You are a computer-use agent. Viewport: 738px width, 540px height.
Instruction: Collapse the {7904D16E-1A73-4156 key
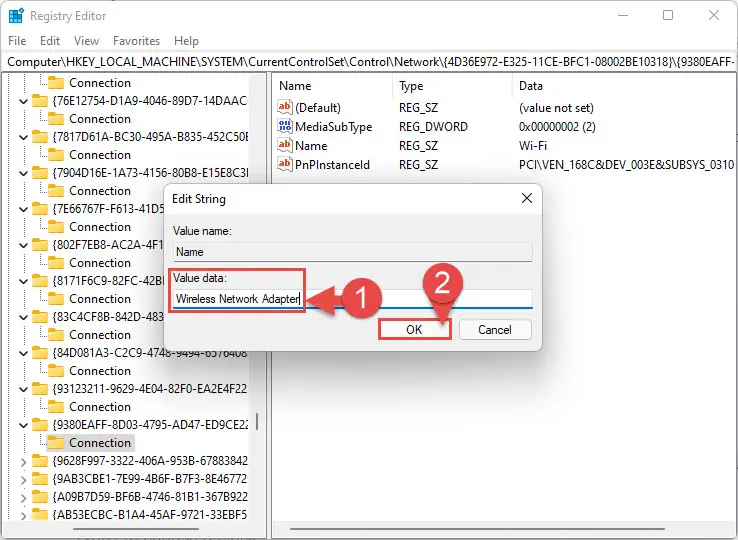point(23,173)
